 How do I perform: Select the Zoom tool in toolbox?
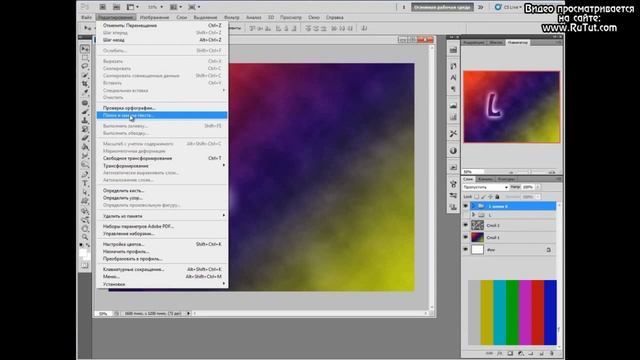[85, 237]
